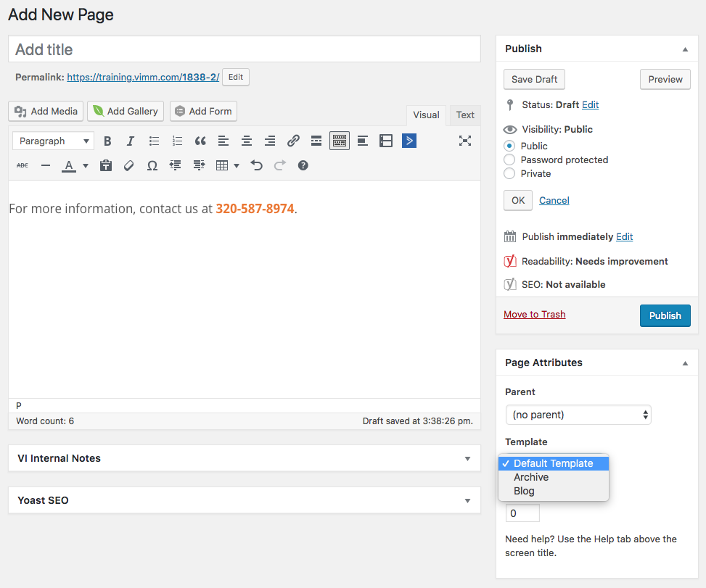Edit the draft status

pos(590,105)
